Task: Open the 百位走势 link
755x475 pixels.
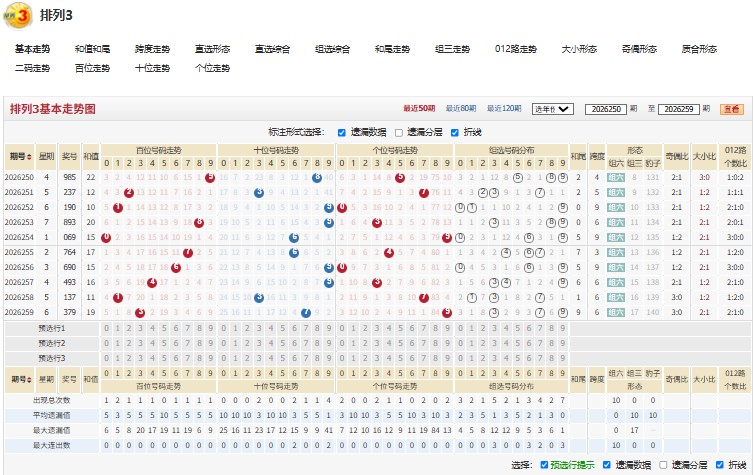Action: 92,68
